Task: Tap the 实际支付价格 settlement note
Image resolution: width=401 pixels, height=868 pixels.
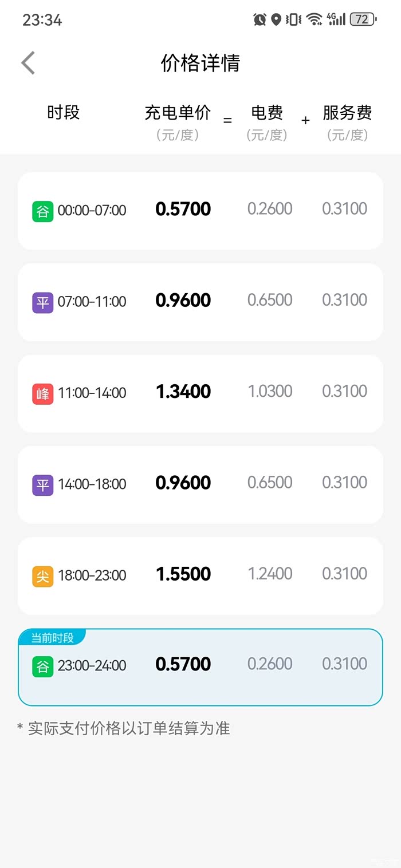Action: click(124, 728)
